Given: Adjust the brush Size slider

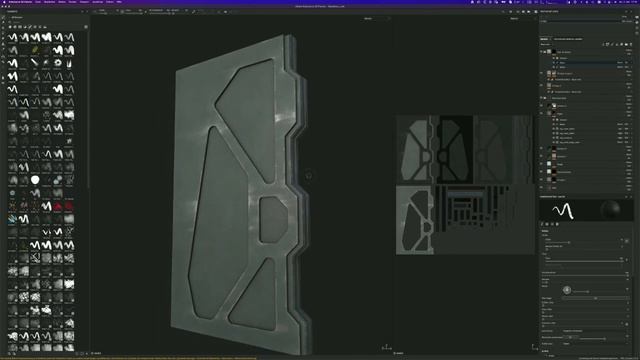Looking at the screenshot, I should [584, 242].
